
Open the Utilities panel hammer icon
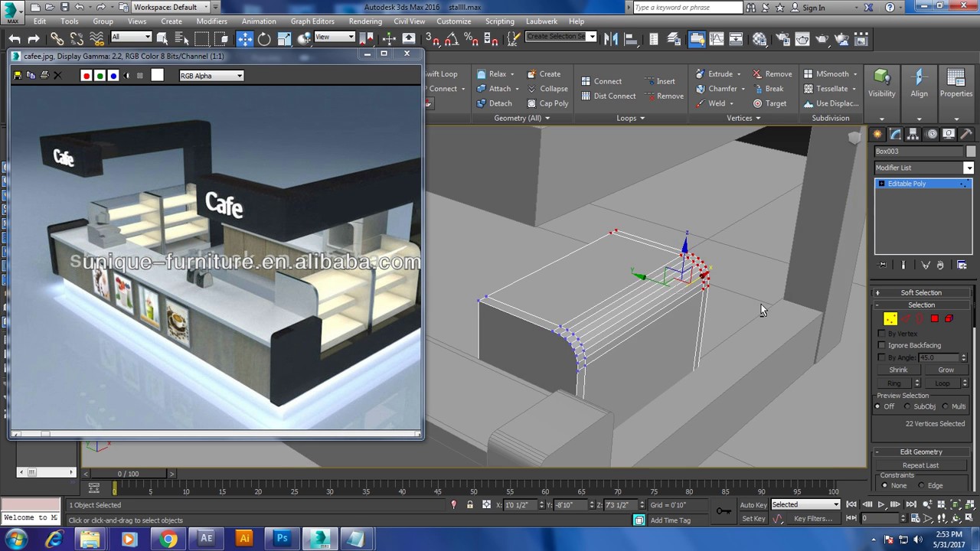click(965, 134)
